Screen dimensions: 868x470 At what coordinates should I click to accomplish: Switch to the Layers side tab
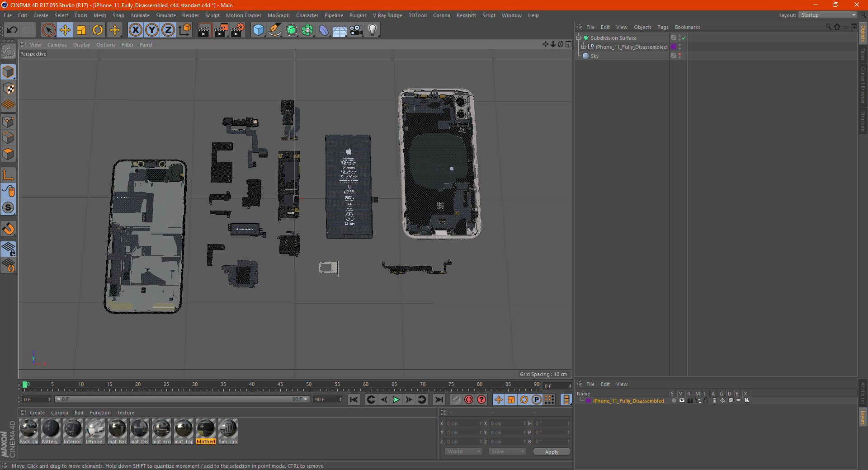coord(863,417)
